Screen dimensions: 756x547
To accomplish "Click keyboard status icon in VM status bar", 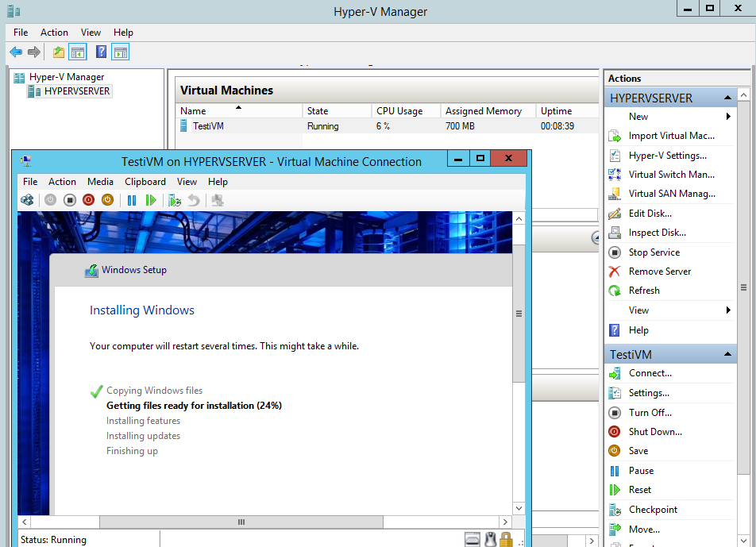I will point(472,540).
